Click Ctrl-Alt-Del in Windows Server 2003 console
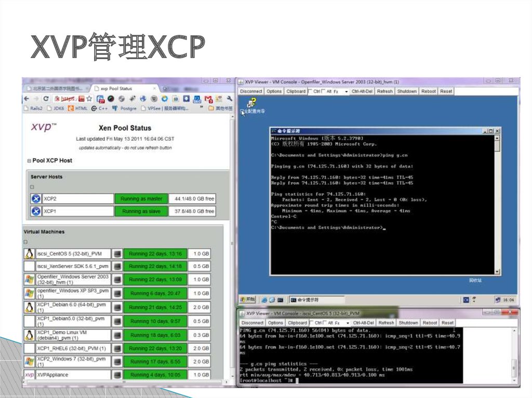 click(x=362, y=91)
